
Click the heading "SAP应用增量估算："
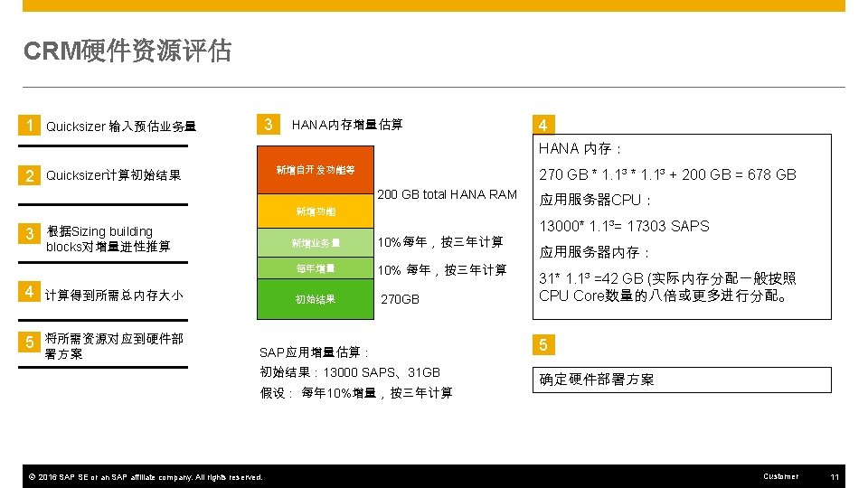tap(315, 352)
